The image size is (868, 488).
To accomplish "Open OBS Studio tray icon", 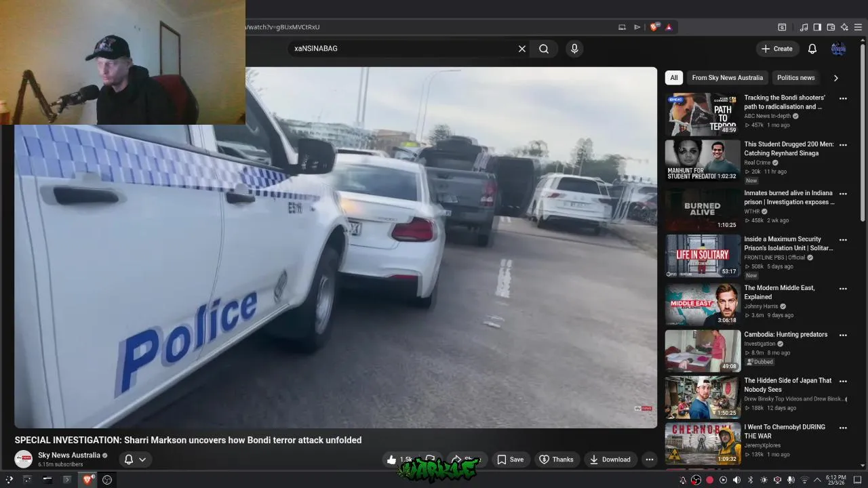I will (696, 480).
